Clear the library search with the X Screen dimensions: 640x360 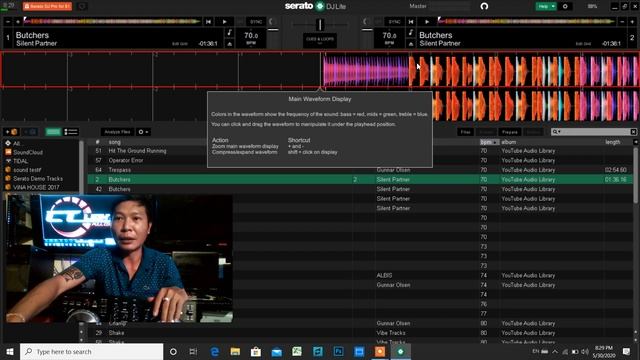click(x=633, y=132)
